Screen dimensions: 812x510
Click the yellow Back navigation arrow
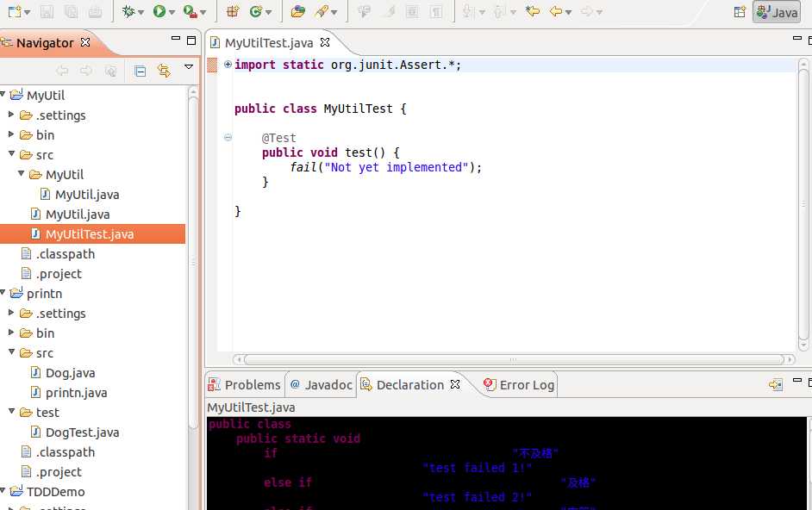(x=556, y=11)
